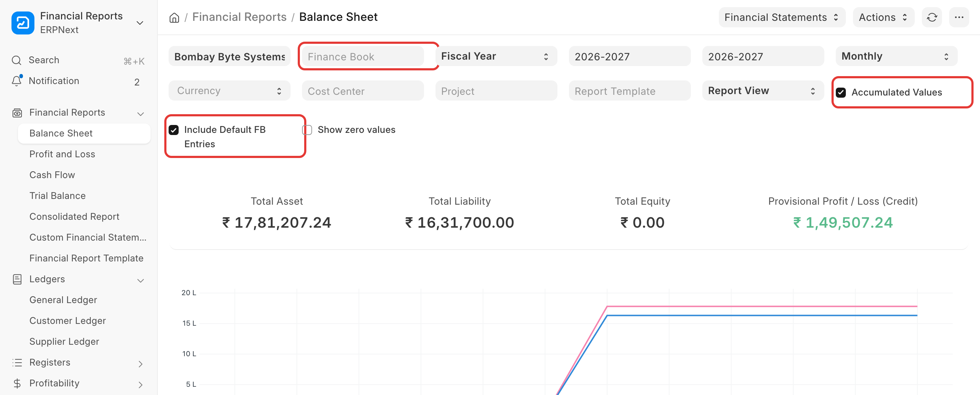980x395 pixels.
Task: Click Financial Reports breadcrumb link
Action: point(239,17)
